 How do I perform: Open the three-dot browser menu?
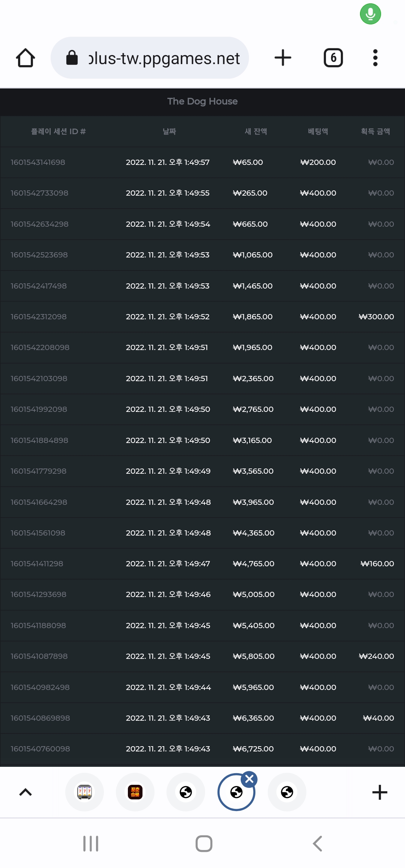pos(375,58)
